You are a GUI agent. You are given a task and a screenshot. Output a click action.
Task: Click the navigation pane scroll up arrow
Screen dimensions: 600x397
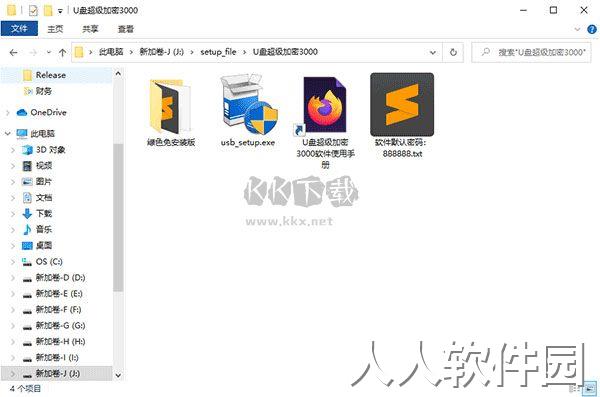pyautogui.click(x=118, y=74)
